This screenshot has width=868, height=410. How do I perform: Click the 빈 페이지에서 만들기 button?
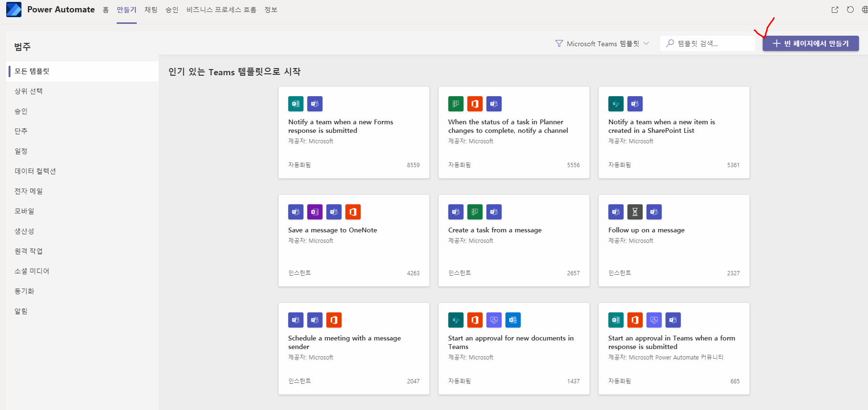(x=810, y=43)
